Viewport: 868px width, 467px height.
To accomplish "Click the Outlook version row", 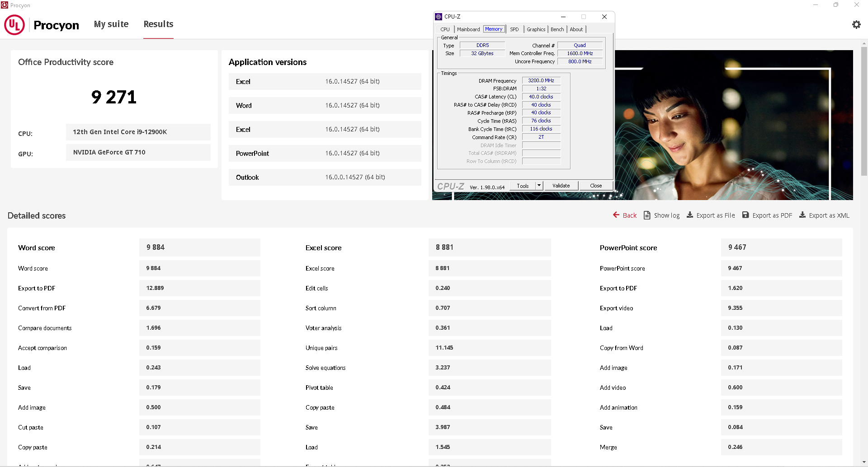I will (x=325, y=177).
